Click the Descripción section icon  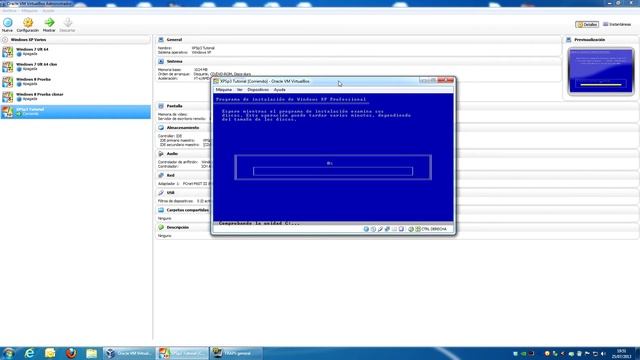(x=161, y=227)
